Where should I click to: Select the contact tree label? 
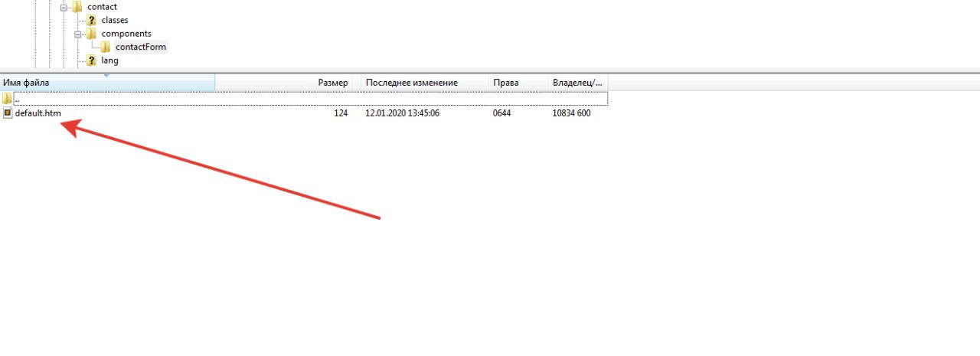(102, 7)
